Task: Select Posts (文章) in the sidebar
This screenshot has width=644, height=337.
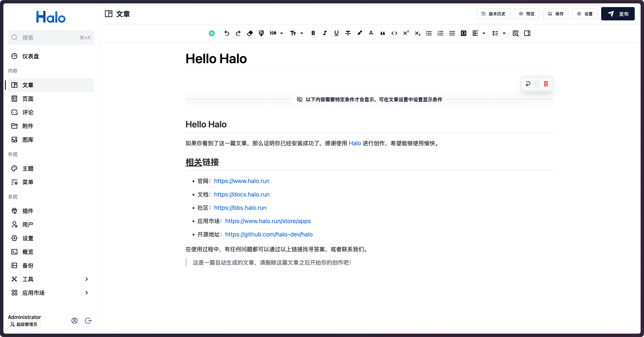Action: pyautogui.click(x=51, y=85)
